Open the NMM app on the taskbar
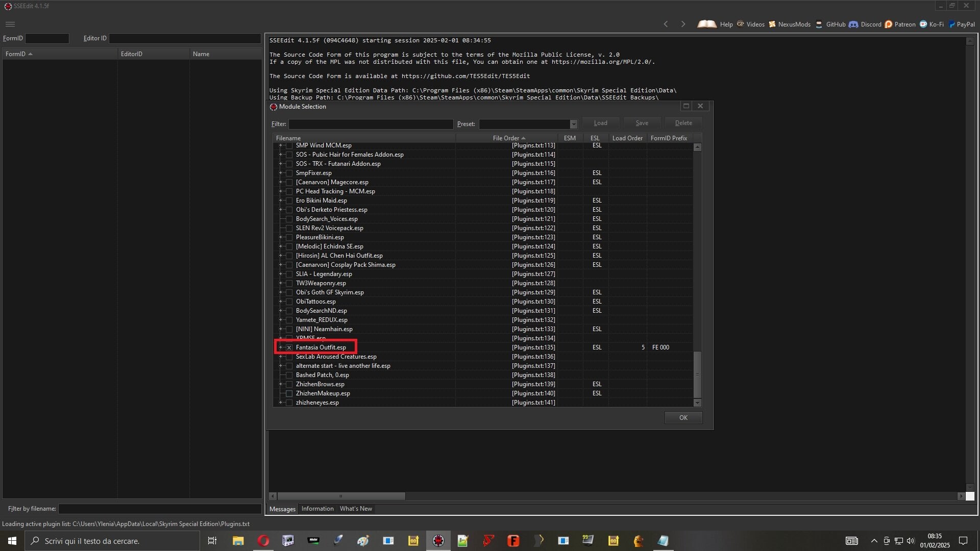Screen dimensions: 980x551 click(313, 541)
